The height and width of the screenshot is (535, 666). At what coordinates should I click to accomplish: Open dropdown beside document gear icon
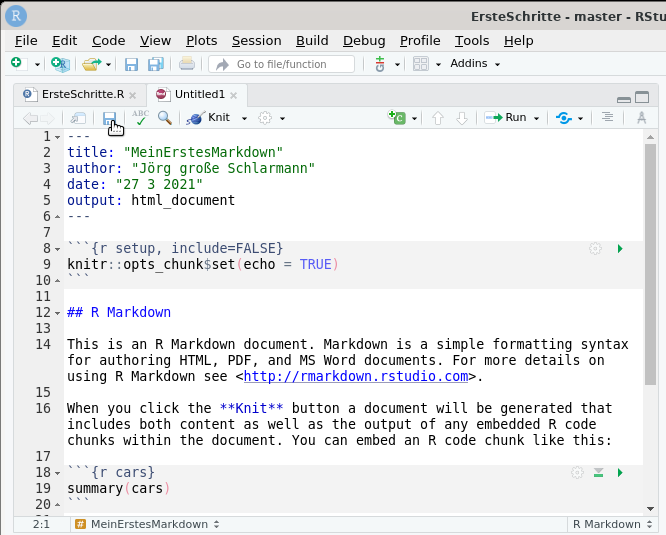(282, 118)
